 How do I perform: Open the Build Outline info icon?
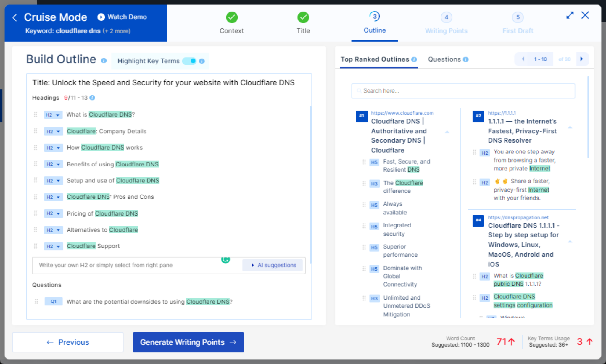[x=104, y=60]
